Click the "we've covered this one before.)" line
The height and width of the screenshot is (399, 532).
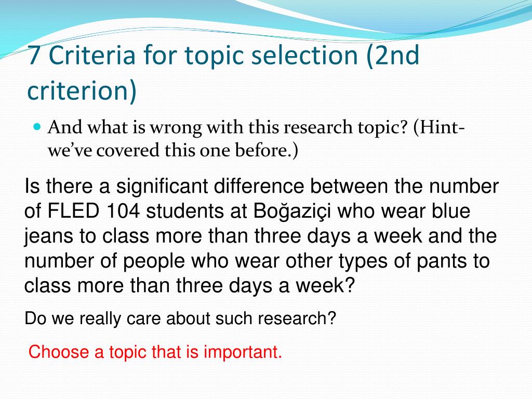(173, 150)
